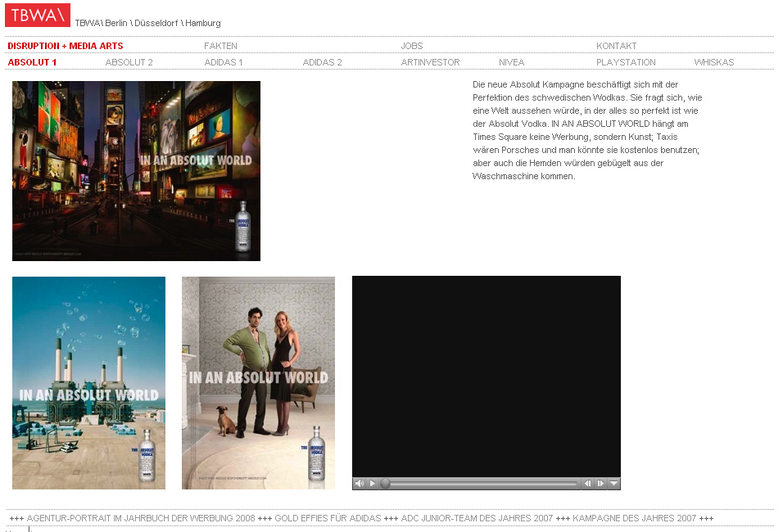Click the black video display area

point(487,376)
